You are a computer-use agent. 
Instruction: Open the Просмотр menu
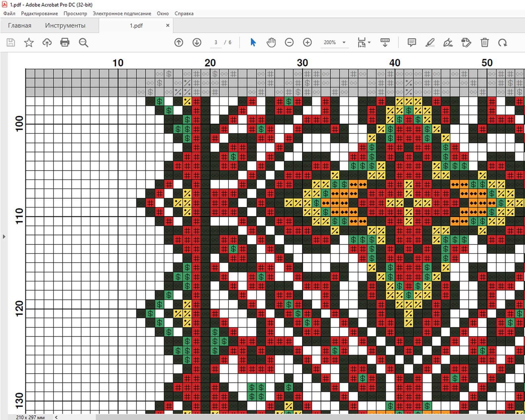pos(75,14)
